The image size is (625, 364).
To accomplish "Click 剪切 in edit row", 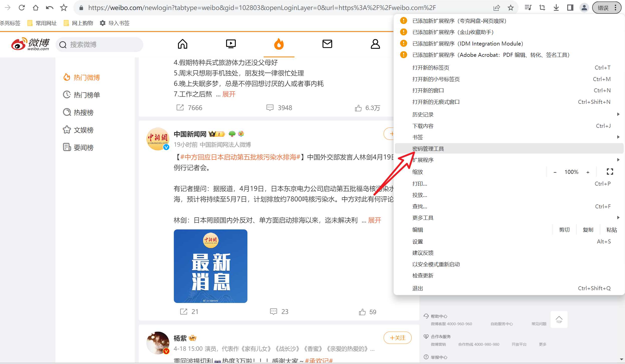I will 564,230.
